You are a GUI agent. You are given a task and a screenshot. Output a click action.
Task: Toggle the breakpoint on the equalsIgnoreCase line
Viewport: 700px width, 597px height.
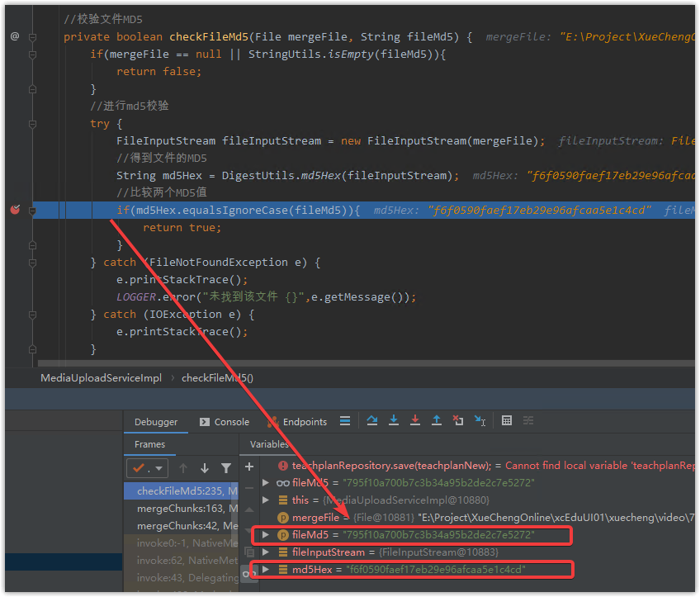15,210
